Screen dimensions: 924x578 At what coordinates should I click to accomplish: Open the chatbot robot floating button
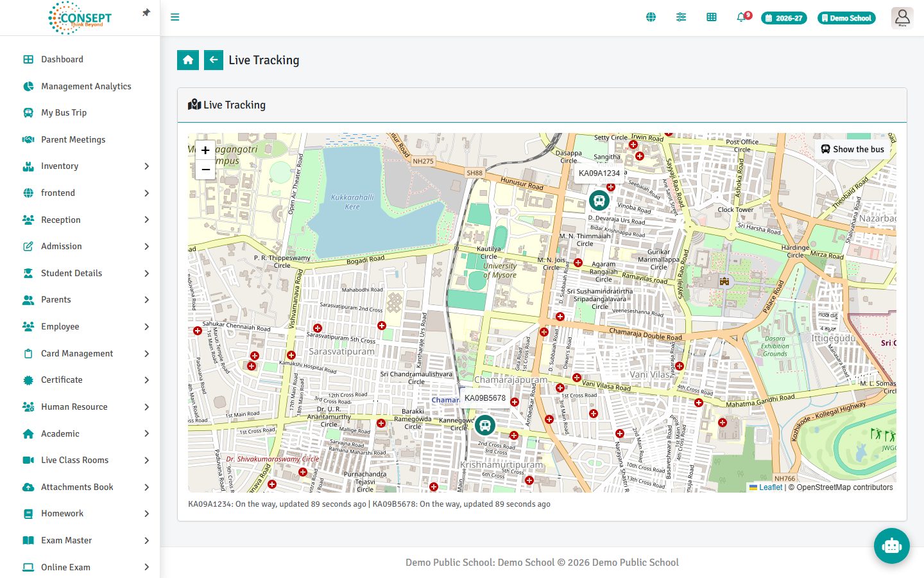892,546
